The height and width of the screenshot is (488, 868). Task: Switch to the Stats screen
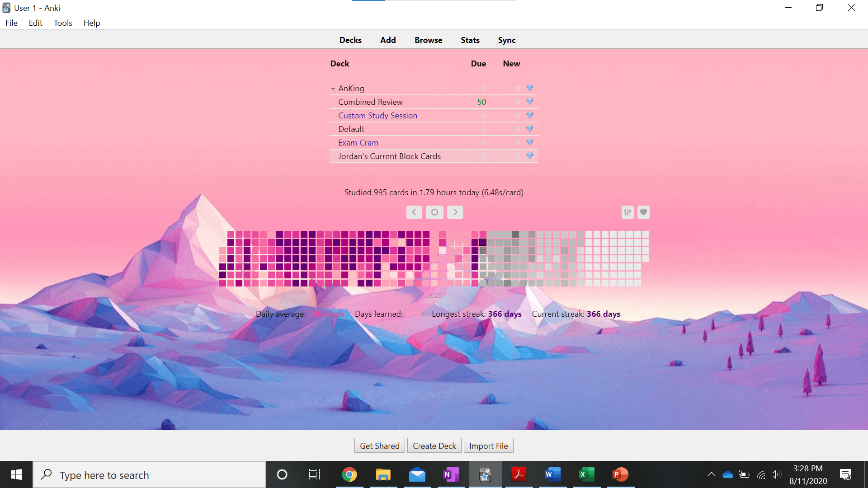[470, 40]
